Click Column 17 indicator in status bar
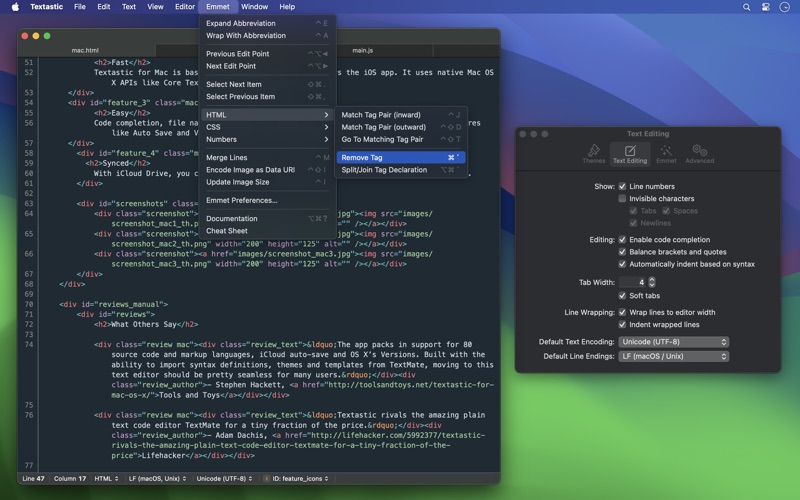The width and height of the screenshot is (800, 500). point(70,479)
